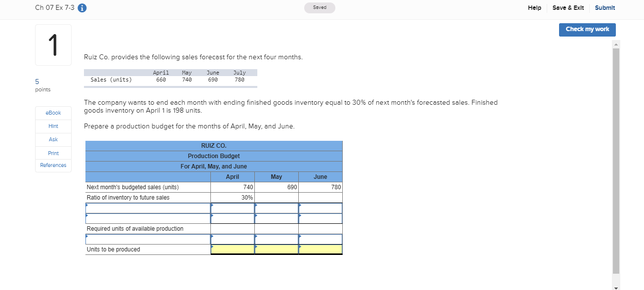Click the 'Ch 07 Ex 7-3' title text
Image resolution: width=644 pixels, height=290 pixels.
click(55, 8)
